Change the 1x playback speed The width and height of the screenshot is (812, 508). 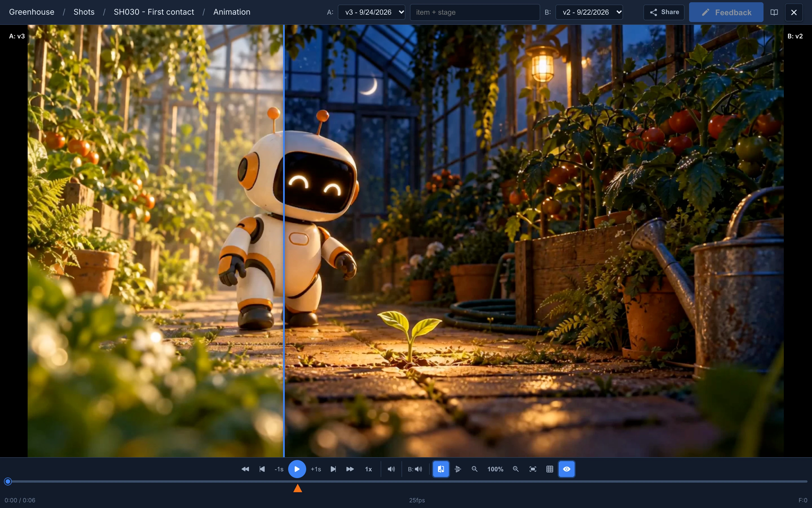(369, 469)
